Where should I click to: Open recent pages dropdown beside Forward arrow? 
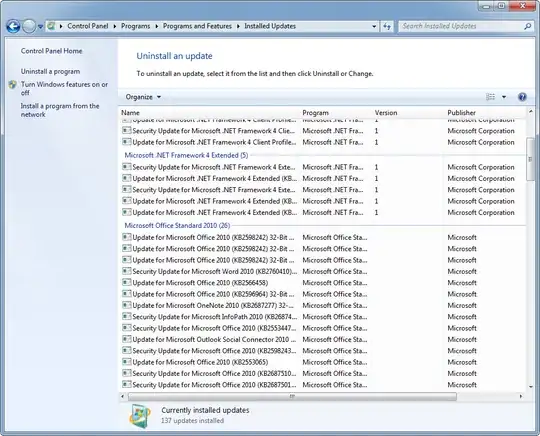coord(40,27)
